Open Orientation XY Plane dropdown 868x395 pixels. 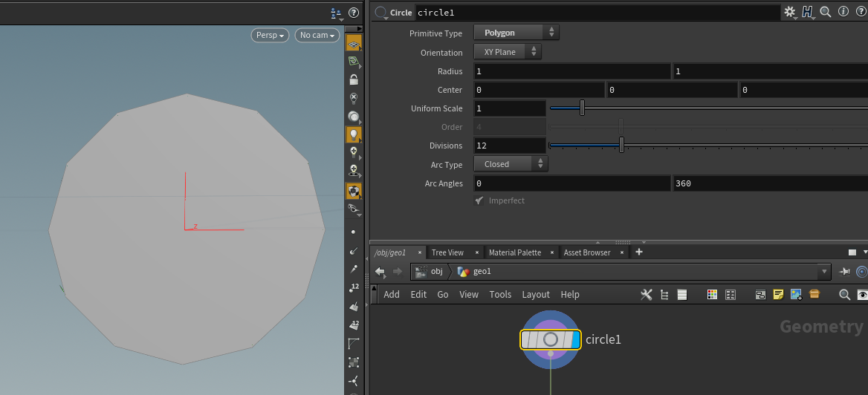[x=508, y=52]
